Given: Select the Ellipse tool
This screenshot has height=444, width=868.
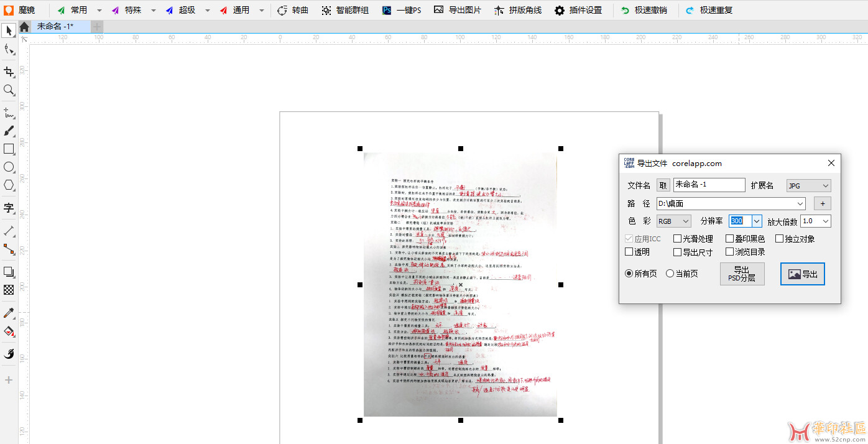Looking at the screenshot, I should coord(9,167).
